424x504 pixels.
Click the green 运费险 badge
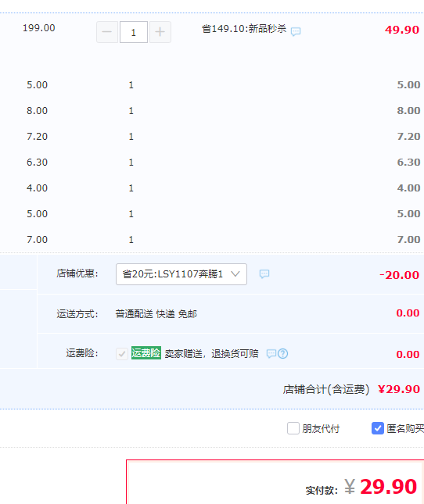pyautogui.click(x=146, y=353)
